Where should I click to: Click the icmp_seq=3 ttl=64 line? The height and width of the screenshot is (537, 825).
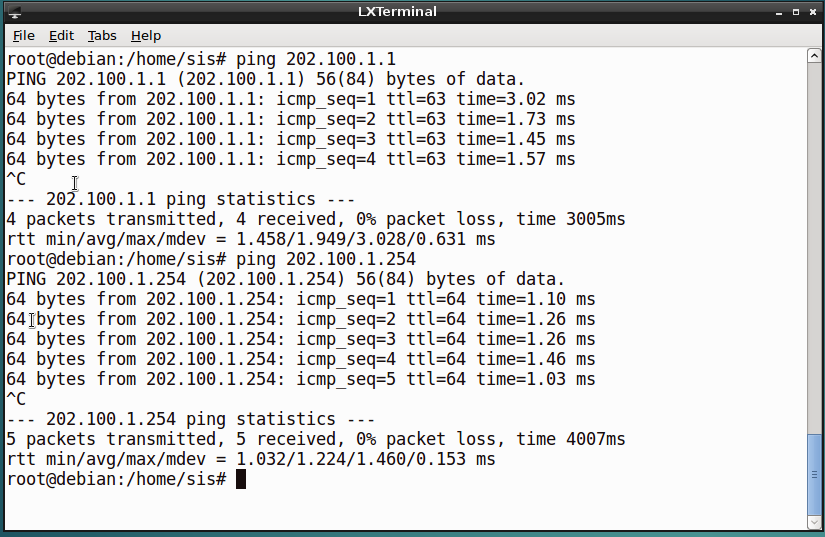[x=301, y=339]
